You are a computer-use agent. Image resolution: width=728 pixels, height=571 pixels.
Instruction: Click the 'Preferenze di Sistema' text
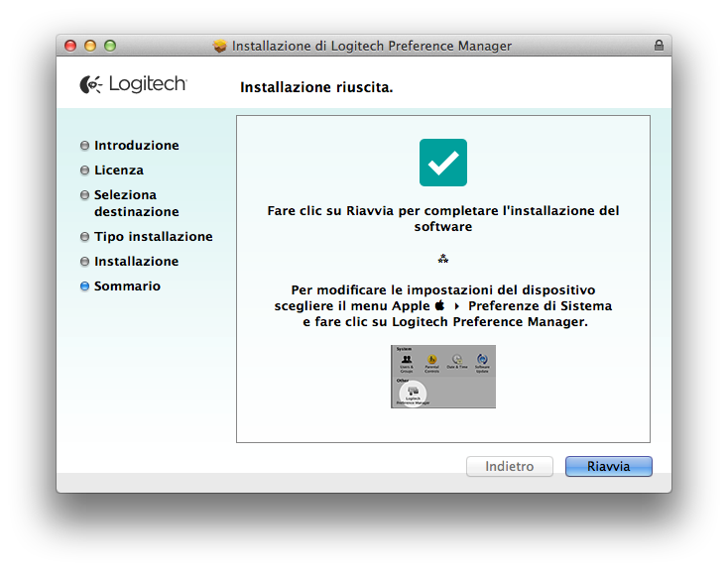click(x=540, y=306)
